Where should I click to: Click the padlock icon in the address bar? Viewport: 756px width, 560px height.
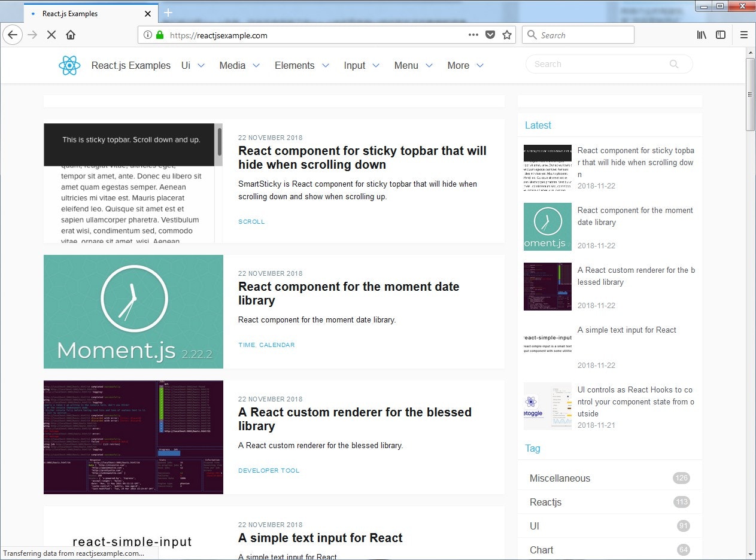click(x=159, y=35)
